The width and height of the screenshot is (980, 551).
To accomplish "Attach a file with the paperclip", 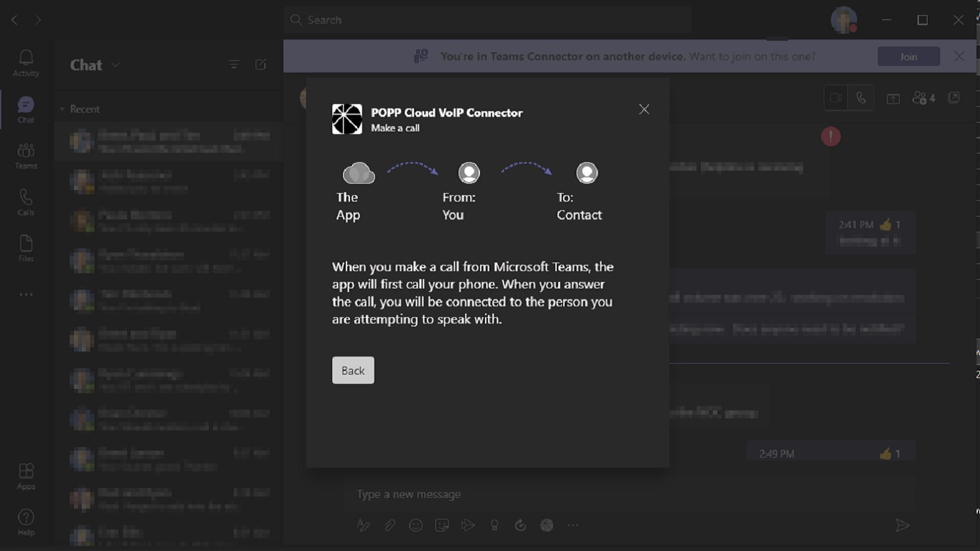I will (x=390, y=526).
